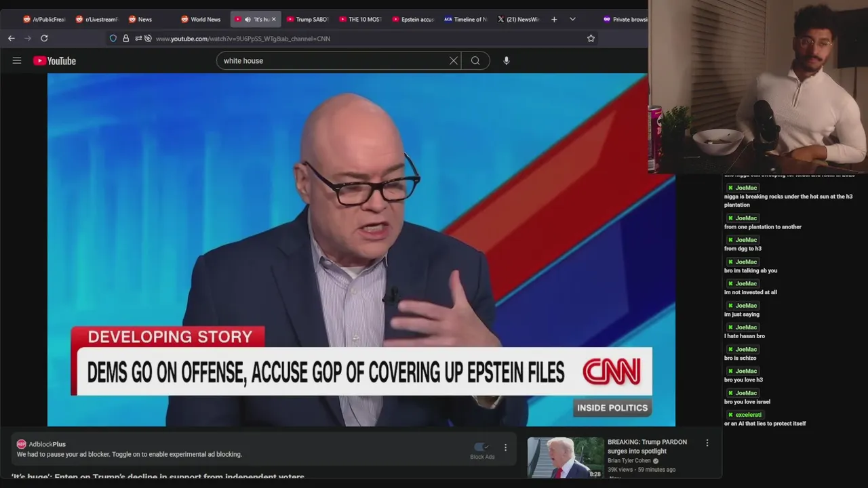This screenshot has height=488, width=868.
Task: Click the Private browsing mask icon
Action: pos(607,20)
